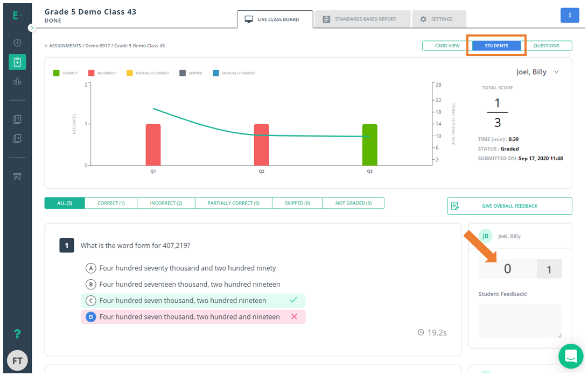Screen dimensions: 588x376
Task: Open the dashboard icon in the sidebar
Action: tap(17, 42)
